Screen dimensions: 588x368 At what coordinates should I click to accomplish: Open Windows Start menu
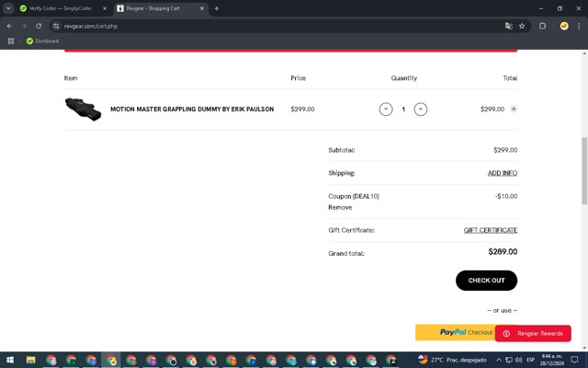click(x=10, y=360)
